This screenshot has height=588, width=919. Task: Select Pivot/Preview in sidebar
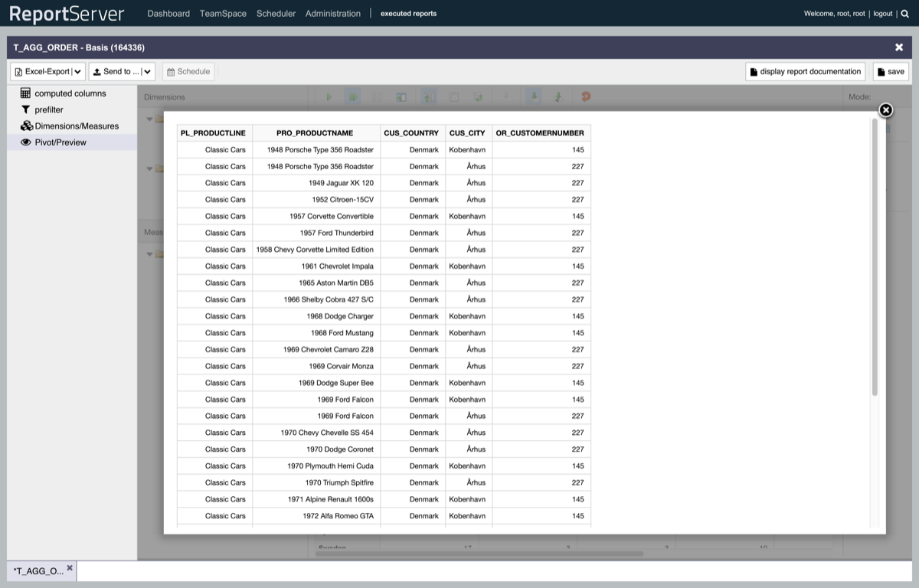pos(72,142)
